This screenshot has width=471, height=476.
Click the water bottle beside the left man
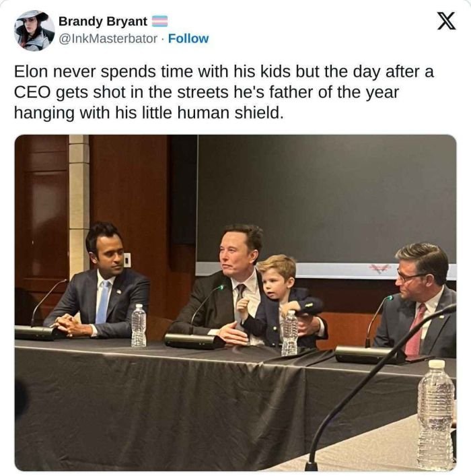(x=139, y=326)
